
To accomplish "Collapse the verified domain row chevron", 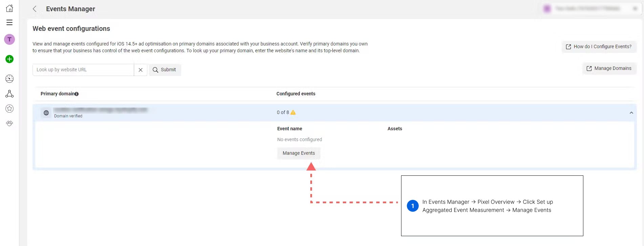I will pos(631,113).
